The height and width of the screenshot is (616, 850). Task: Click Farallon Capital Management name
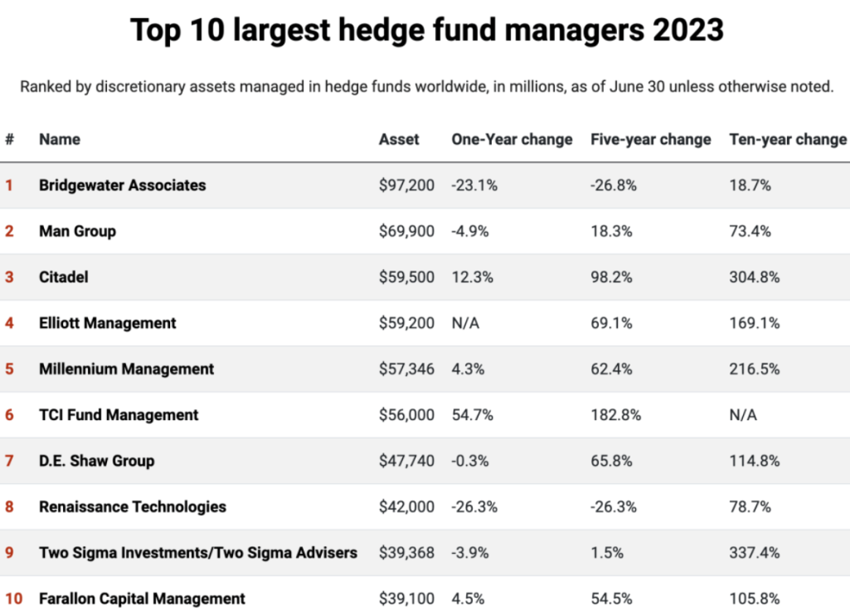[x=142, y=599]
